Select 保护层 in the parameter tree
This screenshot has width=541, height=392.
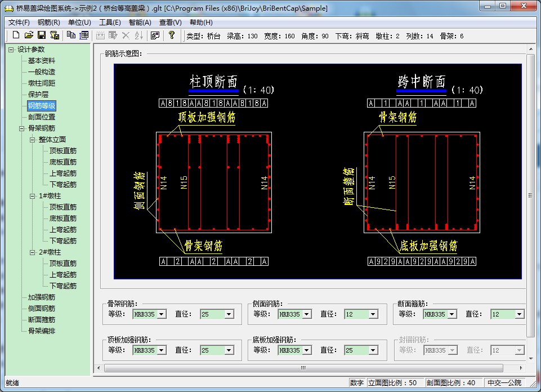coord(38,95)
